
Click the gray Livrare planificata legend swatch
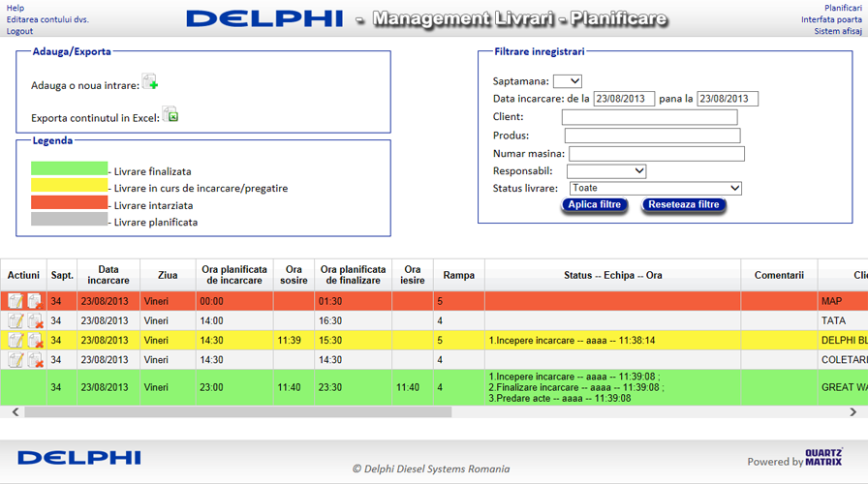point(69,219)
